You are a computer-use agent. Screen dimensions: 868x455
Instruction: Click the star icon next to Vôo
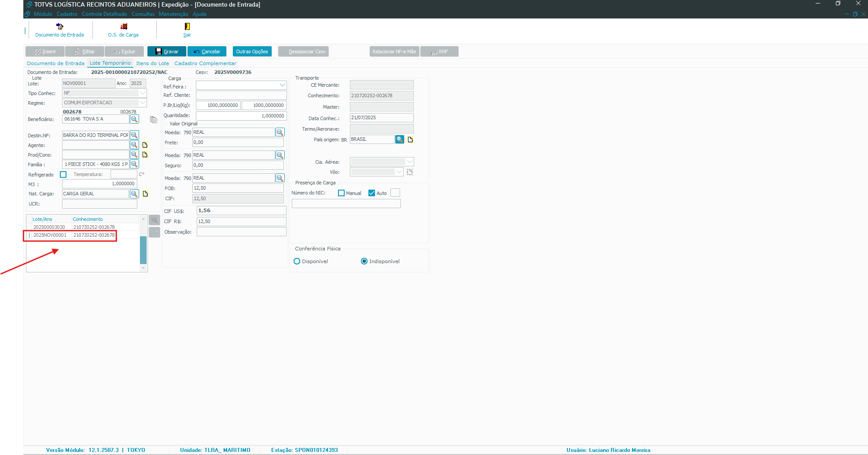pos(410,172)
